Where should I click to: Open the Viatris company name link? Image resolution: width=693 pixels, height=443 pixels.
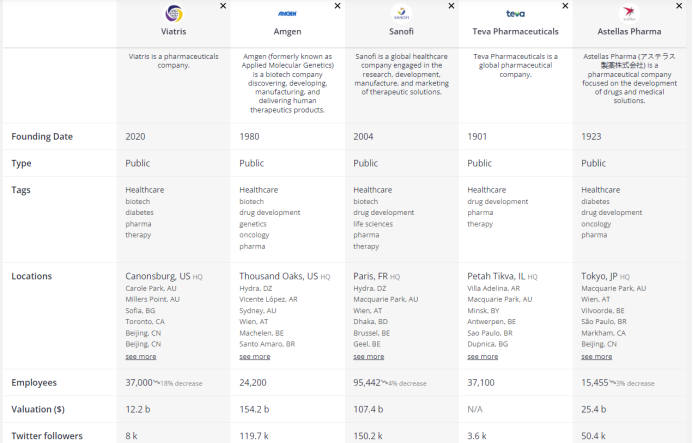coord(173,31)
